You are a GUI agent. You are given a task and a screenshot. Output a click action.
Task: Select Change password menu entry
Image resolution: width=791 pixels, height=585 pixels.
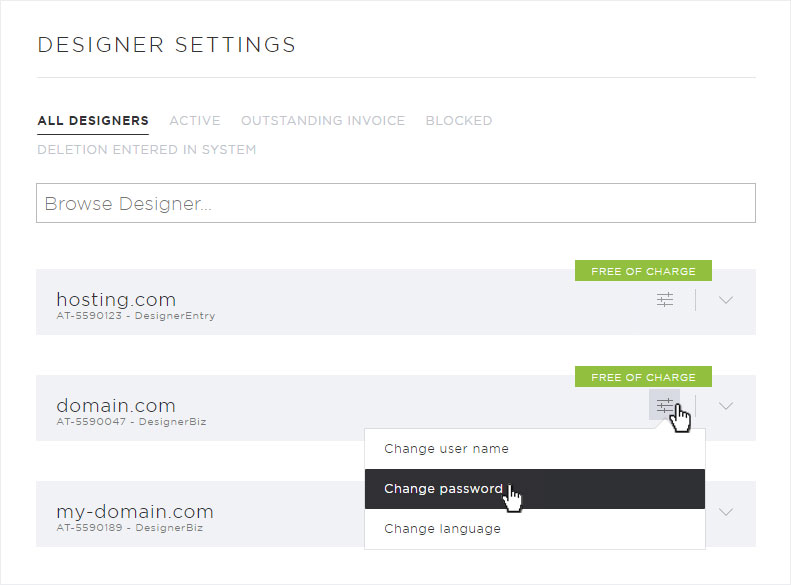535,489
